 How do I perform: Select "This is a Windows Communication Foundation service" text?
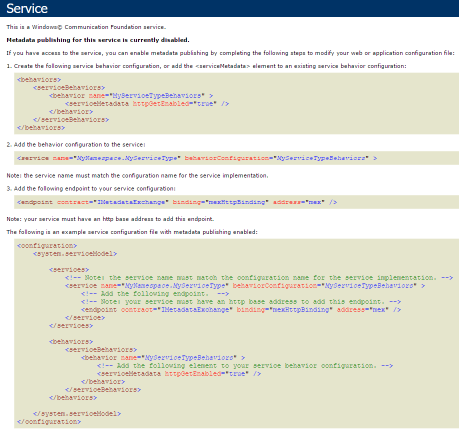(x=86, y=27)
